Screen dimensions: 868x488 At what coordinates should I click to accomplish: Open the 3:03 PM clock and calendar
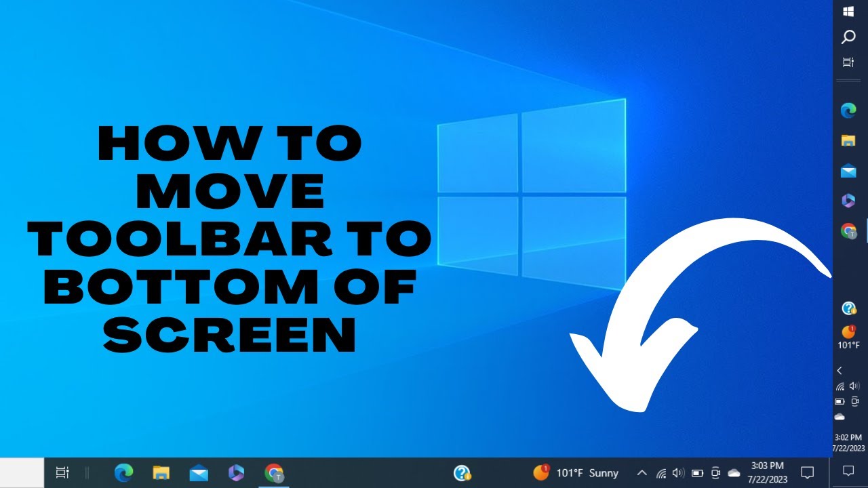[768, 472]
